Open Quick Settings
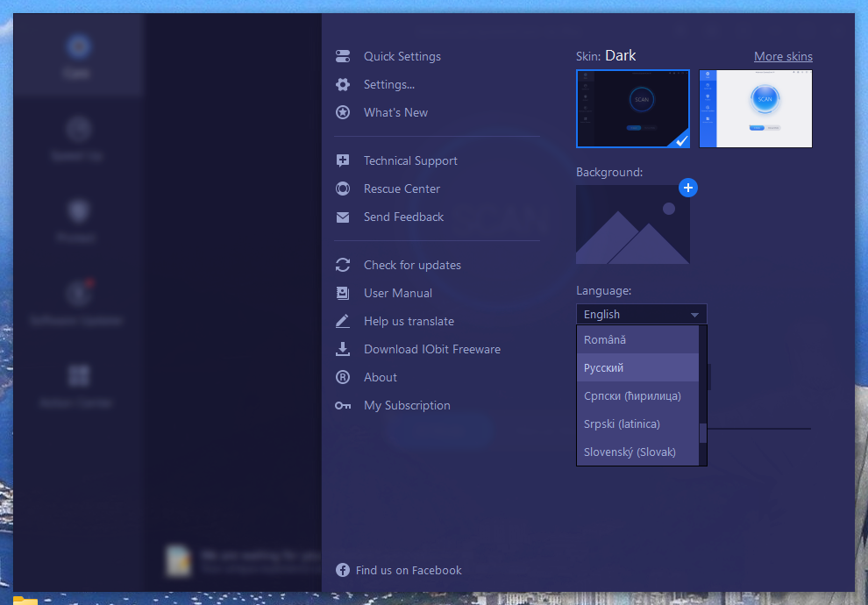 402,56
